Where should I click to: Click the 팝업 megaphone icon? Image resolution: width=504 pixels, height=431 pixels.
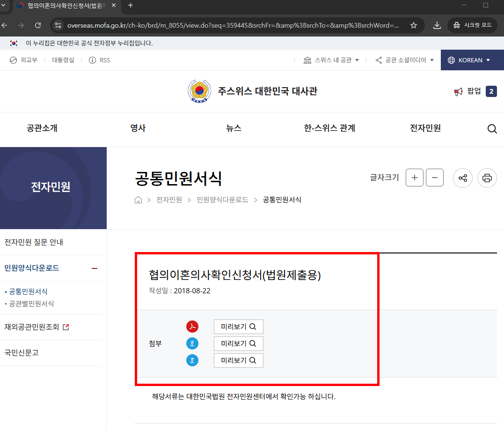[458, 91]
